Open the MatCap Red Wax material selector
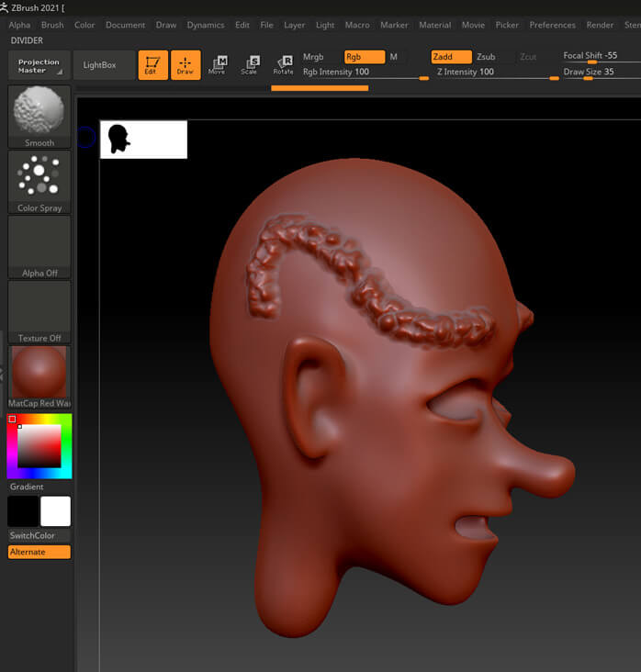Screen dimensions: 641x672 [x=39, y=377]
